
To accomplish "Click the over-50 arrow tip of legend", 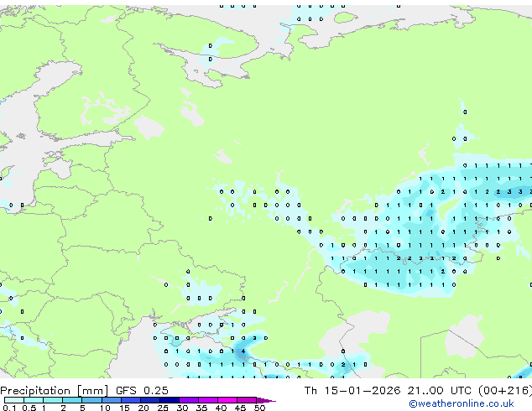I will [266, 400].
